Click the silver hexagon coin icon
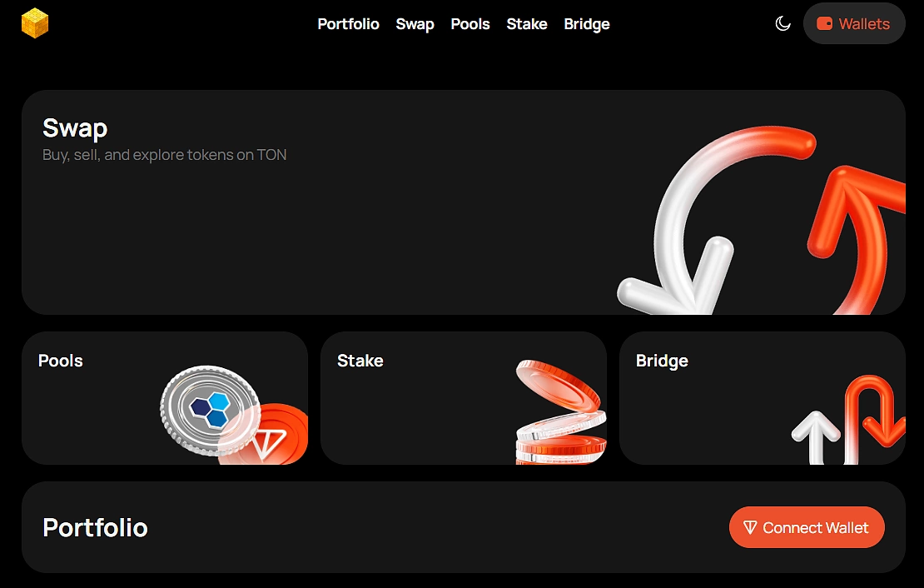Image resolution: width=924 pixels, height=588 pixels. [210, 410]
